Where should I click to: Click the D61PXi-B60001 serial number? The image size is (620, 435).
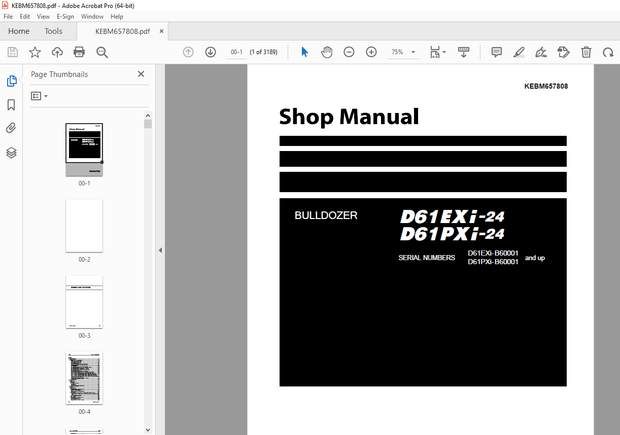pos(493,262)
